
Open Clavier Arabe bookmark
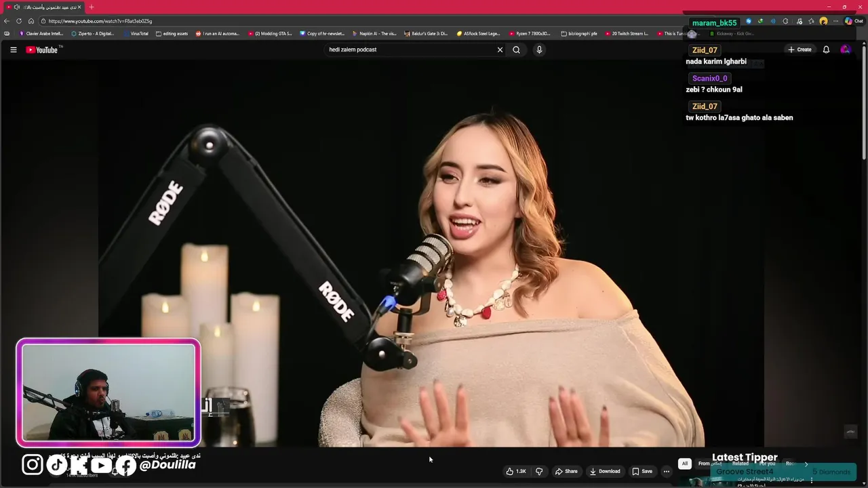click(x=41, y=33)
